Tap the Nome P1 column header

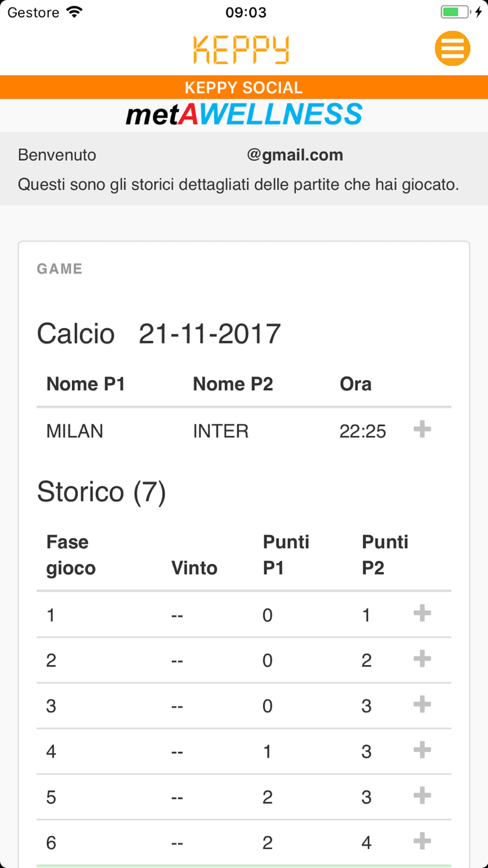pyautogui.click(x=86, y=384)
